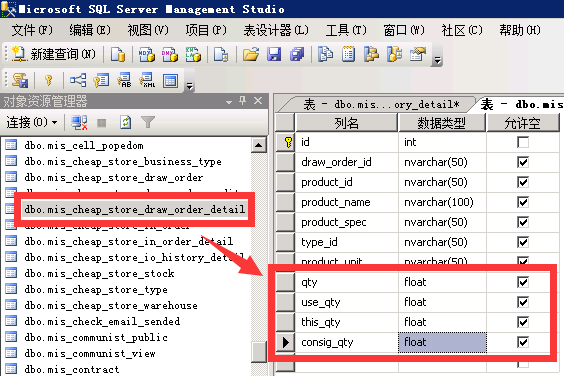Click the New Query (新建查询) button
This screenshot has height=376, width=564.
point(54,55)
